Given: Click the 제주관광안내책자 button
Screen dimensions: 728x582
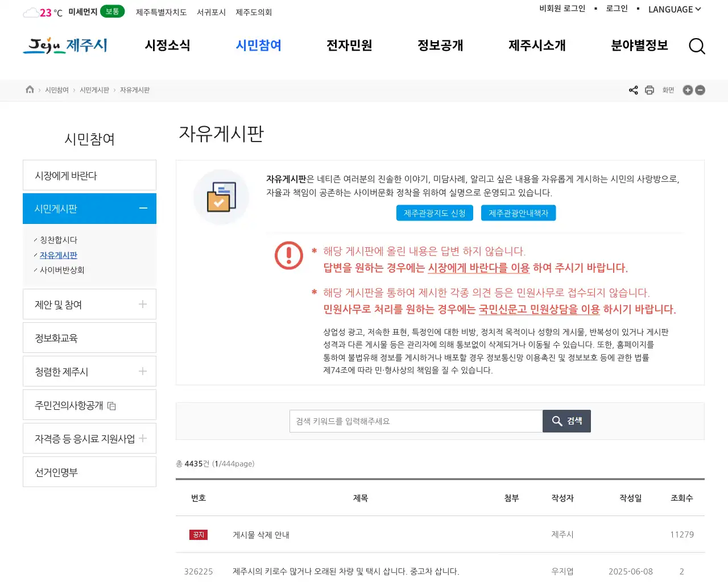Looking at the screenshot, I should 519,213.
